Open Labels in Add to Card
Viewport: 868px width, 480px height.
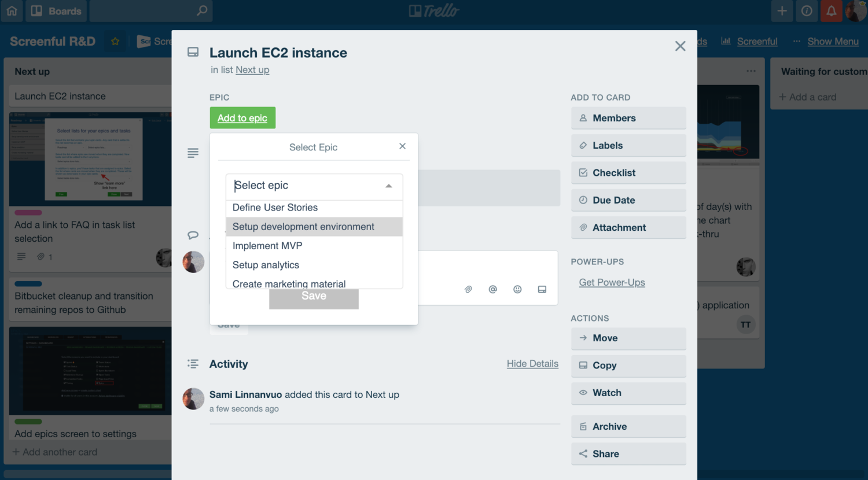[x=628, y=146]
